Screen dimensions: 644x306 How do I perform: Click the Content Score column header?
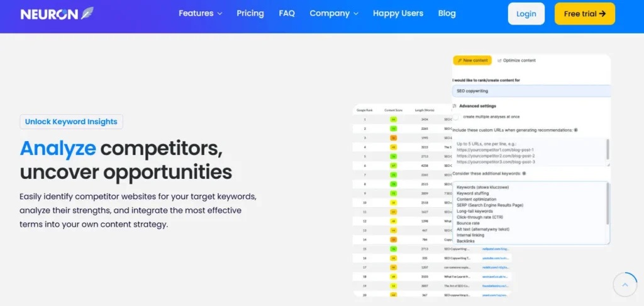point(394,110)
